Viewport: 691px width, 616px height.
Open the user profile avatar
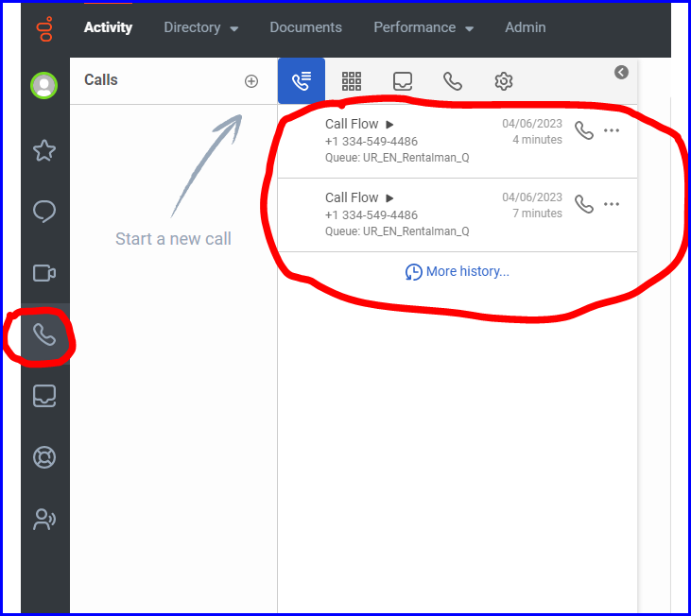pyautogui.click(x=43, y=86)
